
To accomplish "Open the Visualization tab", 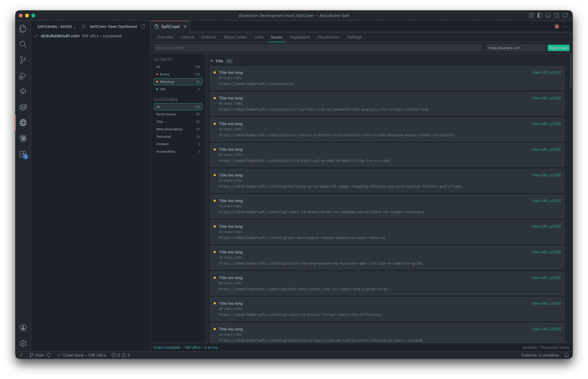I will click(328, 37).
